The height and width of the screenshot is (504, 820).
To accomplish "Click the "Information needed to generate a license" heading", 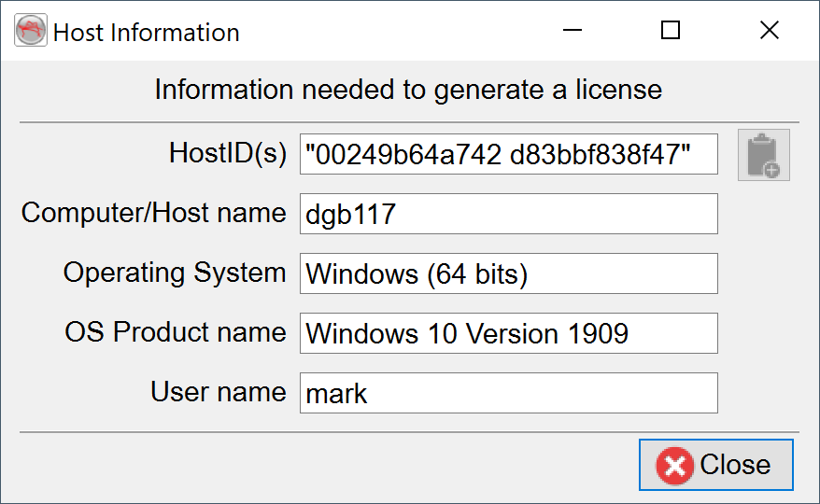I will pos(408,91).
